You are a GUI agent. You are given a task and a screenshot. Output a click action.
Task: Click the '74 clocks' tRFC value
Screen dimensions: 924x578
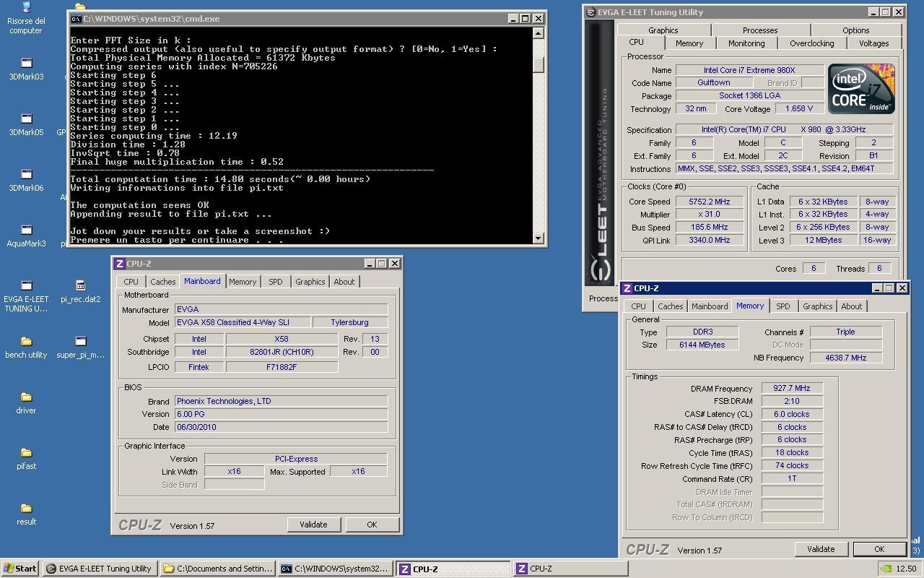point(792,466)
